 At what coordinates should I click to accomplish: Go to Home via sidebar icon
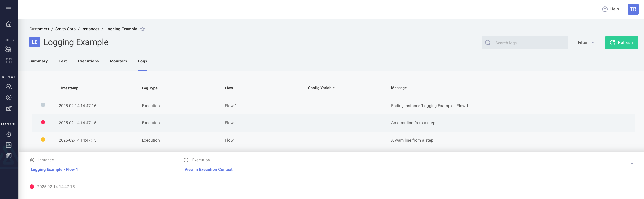click(x=9, y=24)
